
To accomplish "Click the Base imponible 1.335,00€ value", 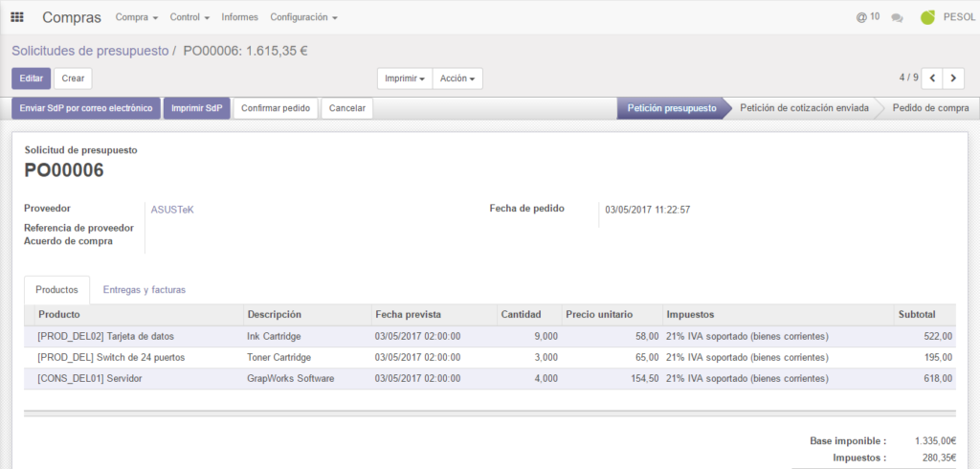I will point(935,441).
